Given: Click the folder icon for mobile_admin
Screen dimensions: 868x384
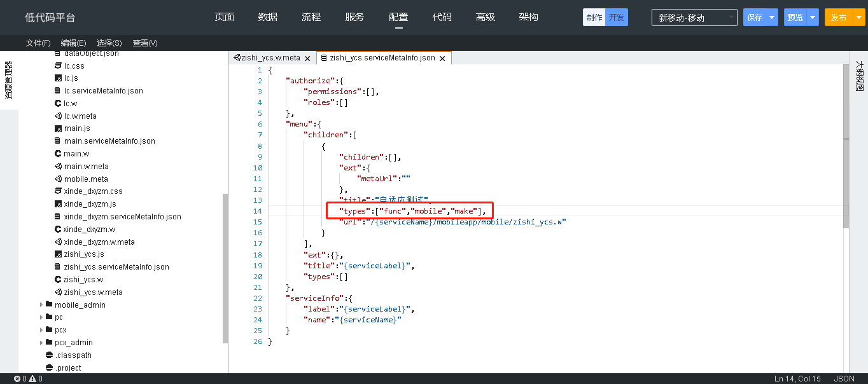Looking at the screenshot, I should [x=49, y=305].
